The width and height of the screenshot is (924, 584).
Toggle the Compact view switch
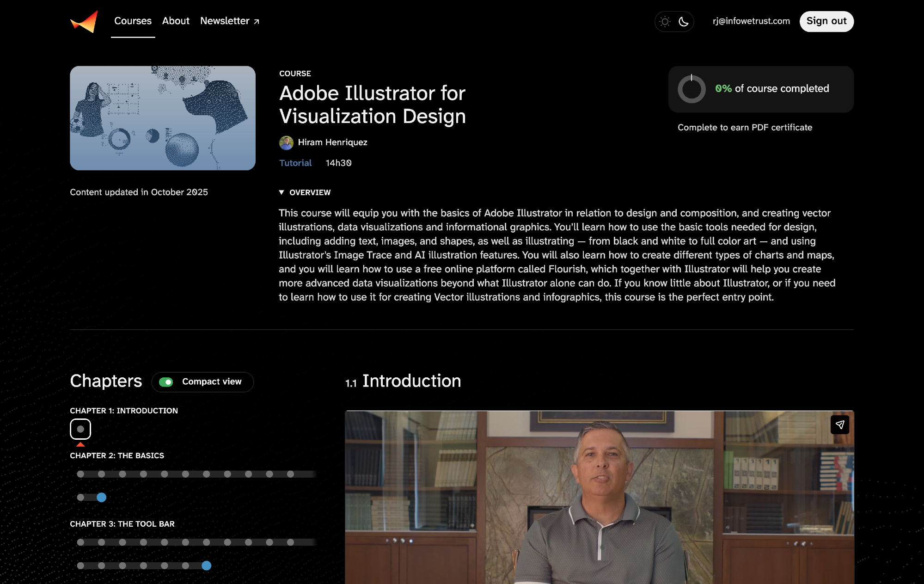pos(166,382)
